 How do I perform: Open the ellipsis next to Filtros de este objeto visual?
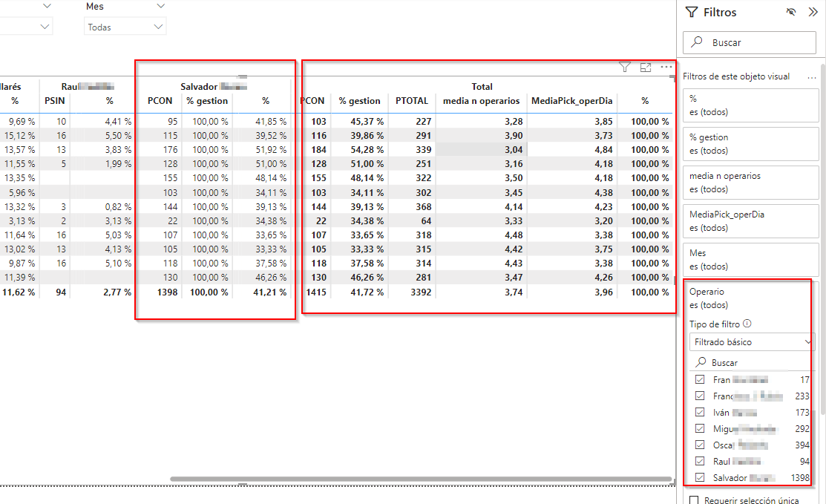click(812, 77)
